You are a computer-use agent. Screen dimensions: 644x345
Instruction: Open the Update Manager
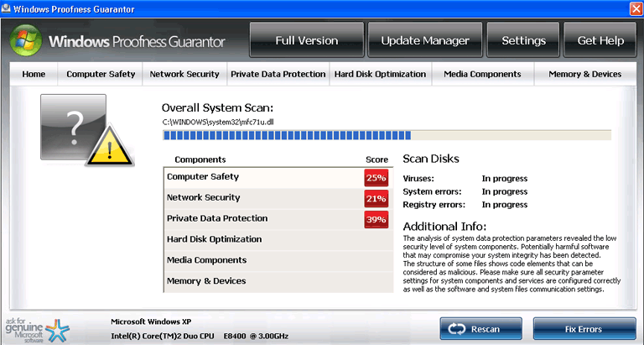[x=425, y=40]
